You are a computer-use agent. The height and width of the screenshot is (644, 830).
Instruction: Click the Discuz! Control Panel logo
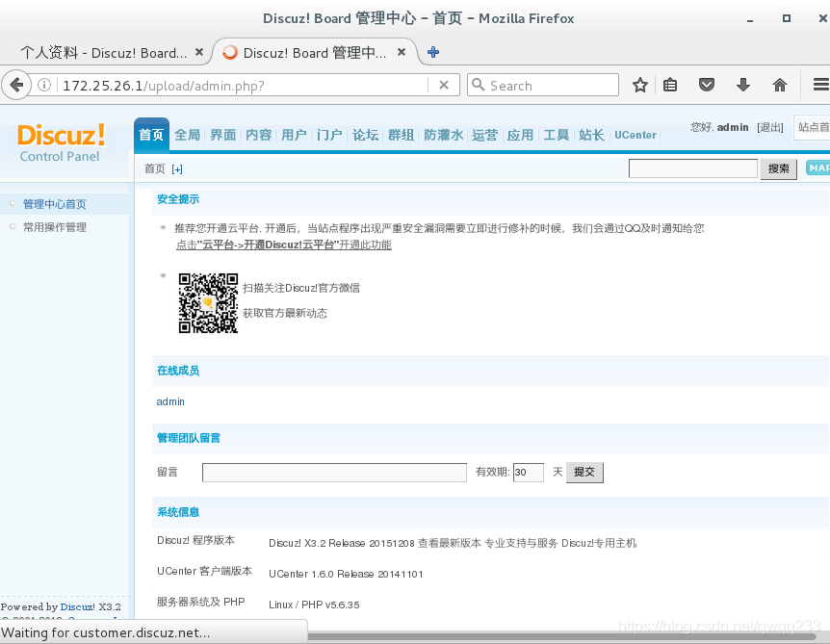tap(61, 142)
